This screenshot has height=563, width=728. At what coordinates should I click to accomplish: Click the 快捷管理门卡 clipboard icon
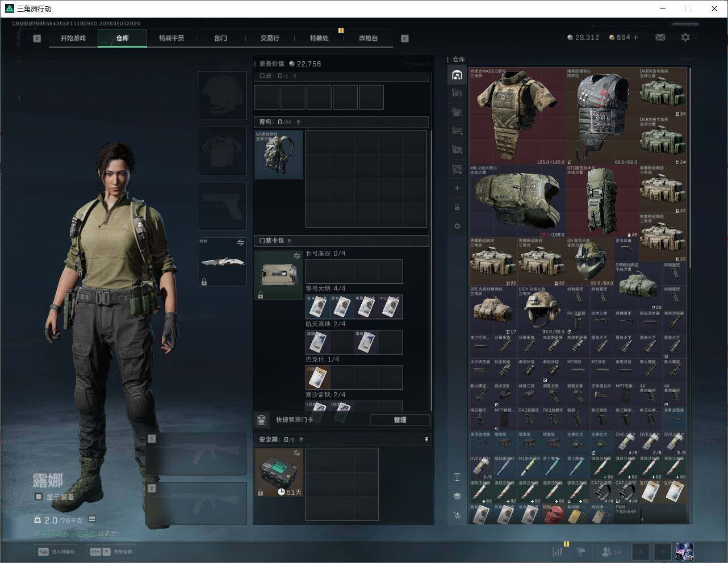[x=262, y=420]
